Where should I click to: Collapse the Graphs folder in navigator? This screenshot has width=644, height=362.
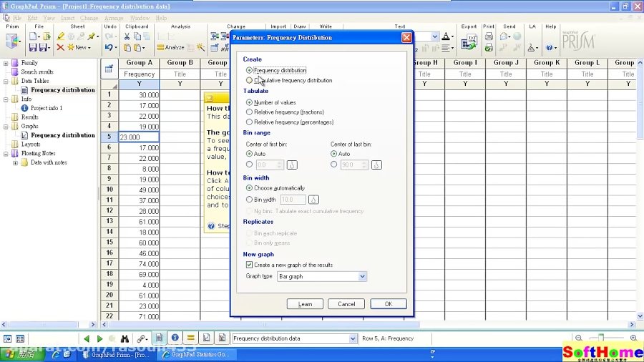6,126
